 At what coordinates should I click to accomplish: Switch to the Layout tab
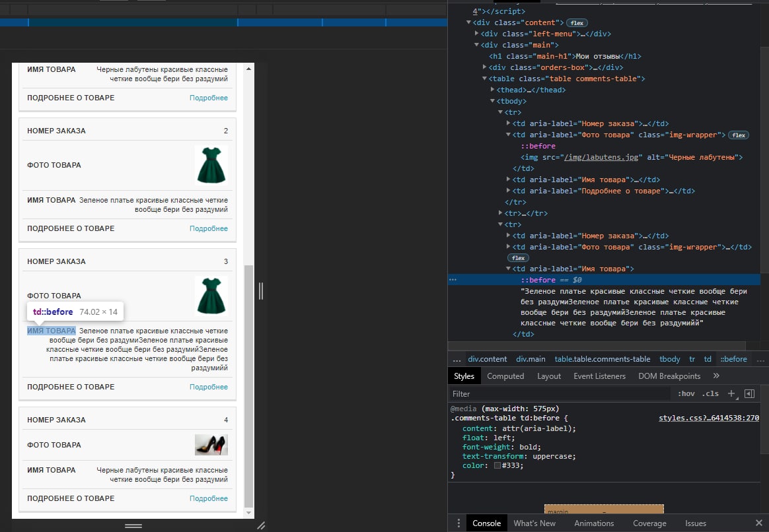(x=549, y=376)
